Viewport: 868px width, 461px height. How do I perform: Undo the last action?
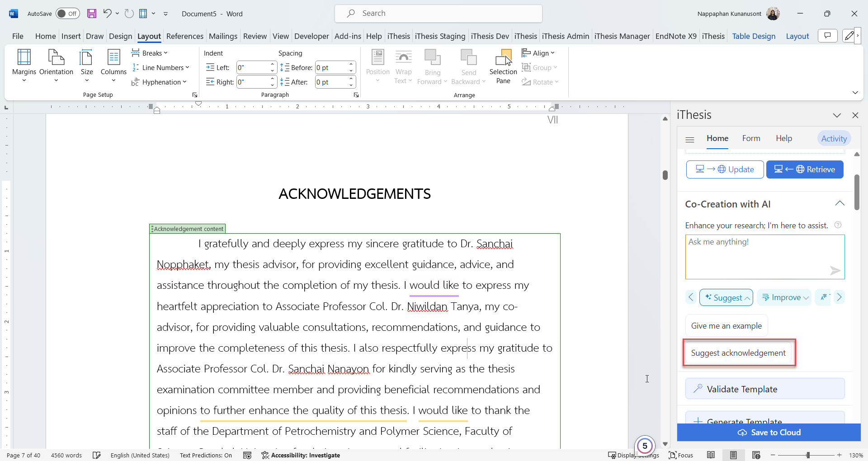coord(107,14)
